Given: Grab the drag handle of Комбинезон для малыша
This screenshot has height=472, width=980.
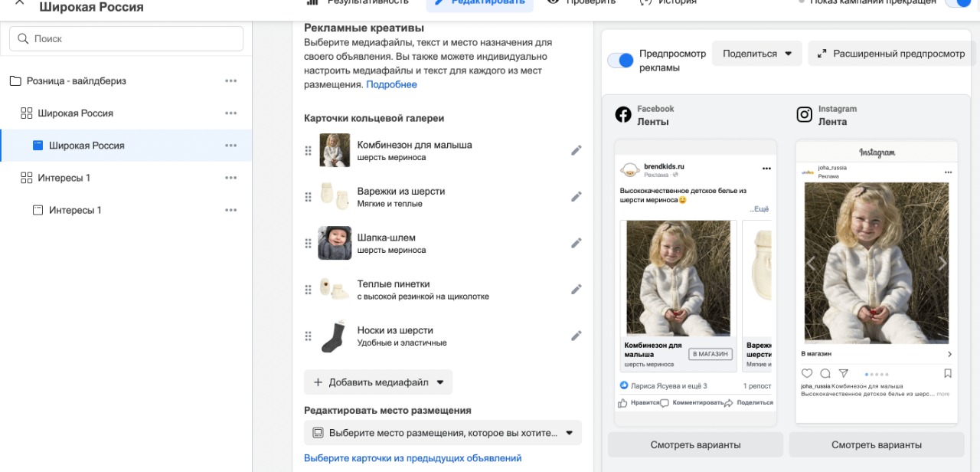Looking at the screenshot, I should 309,151.
